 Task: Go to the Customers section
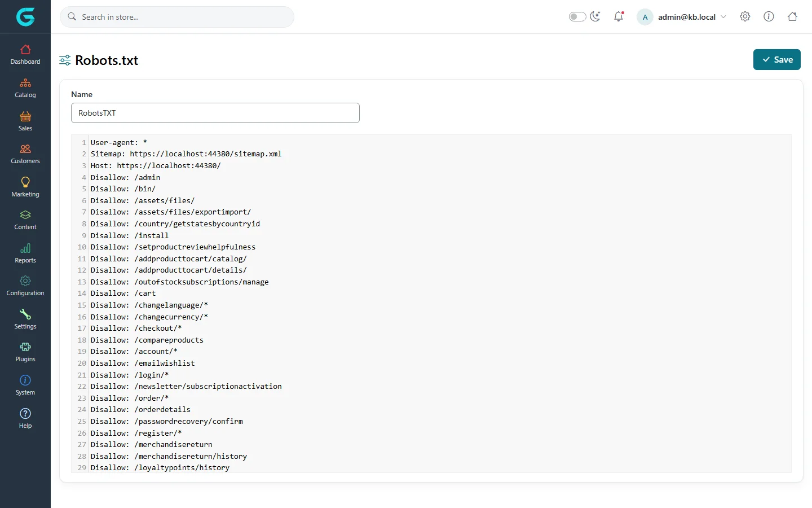tap(25, 154)
